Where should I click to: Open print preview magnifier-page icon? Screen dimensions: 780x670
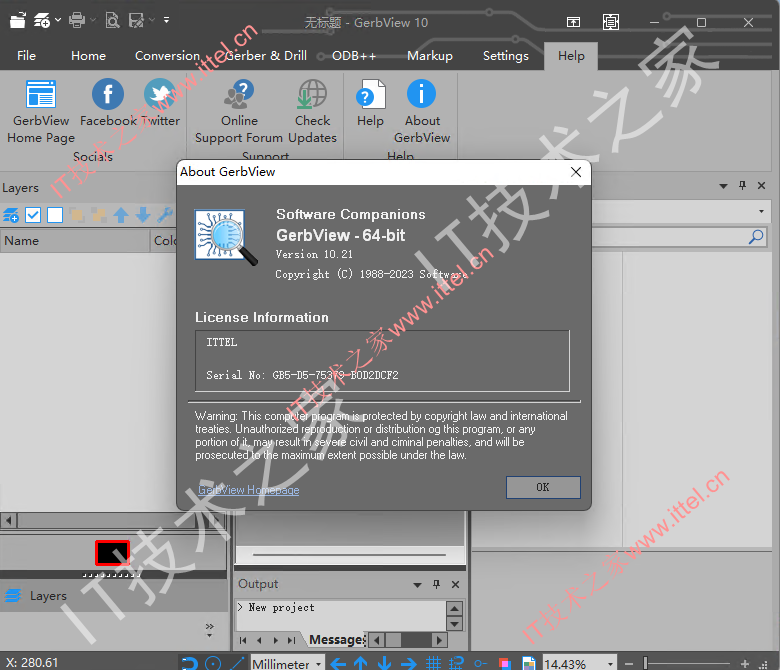112,21
